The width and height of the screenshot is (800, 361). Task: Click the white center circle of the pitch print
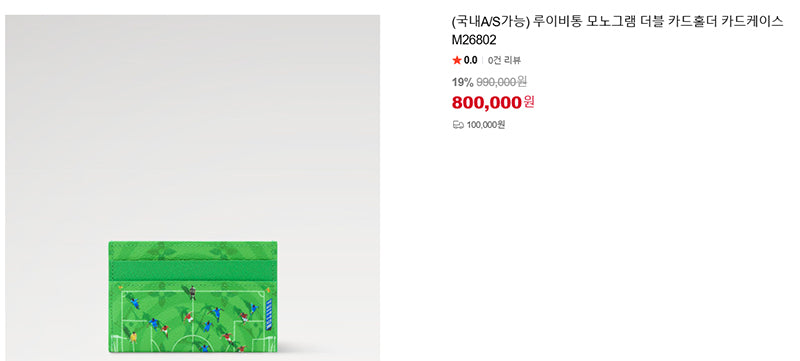(x=193, y=343)
